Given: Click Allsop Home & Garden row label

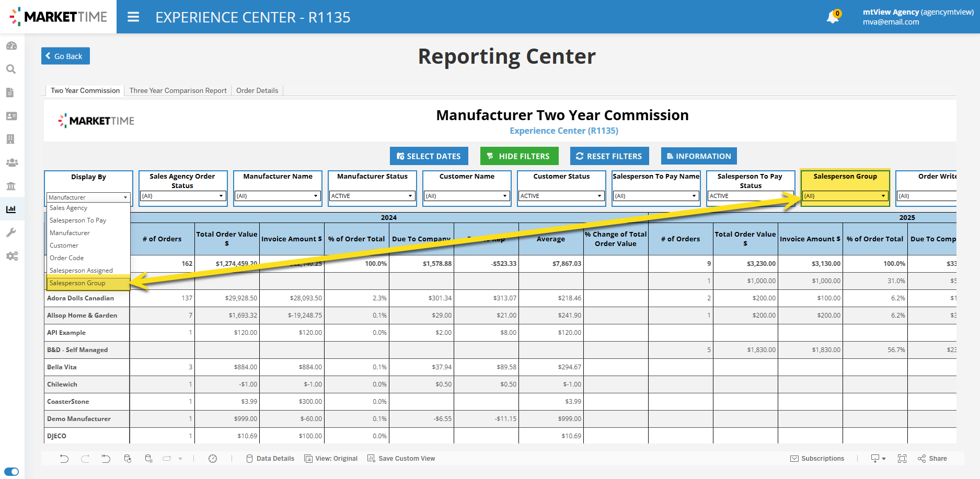Looking at the screenshot, I should pyautogui.click(x=82, y=316).
